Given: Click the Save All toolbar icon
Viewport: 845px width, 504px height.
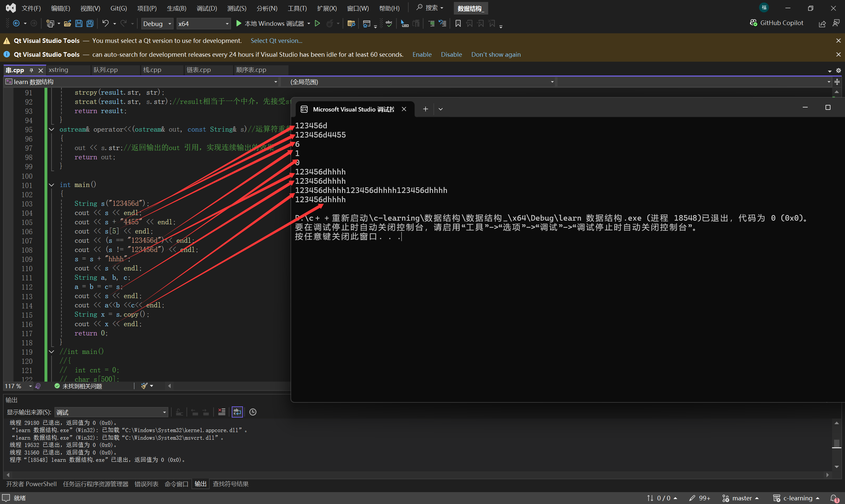Looking at the screenshot, I should click(x=90, y=23).
